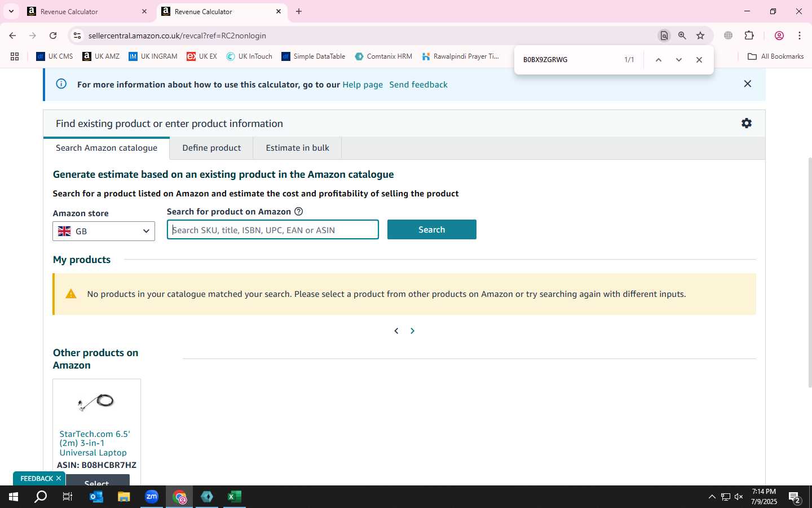Click the SKU, title, ISBN search field

tap(273, 230)
